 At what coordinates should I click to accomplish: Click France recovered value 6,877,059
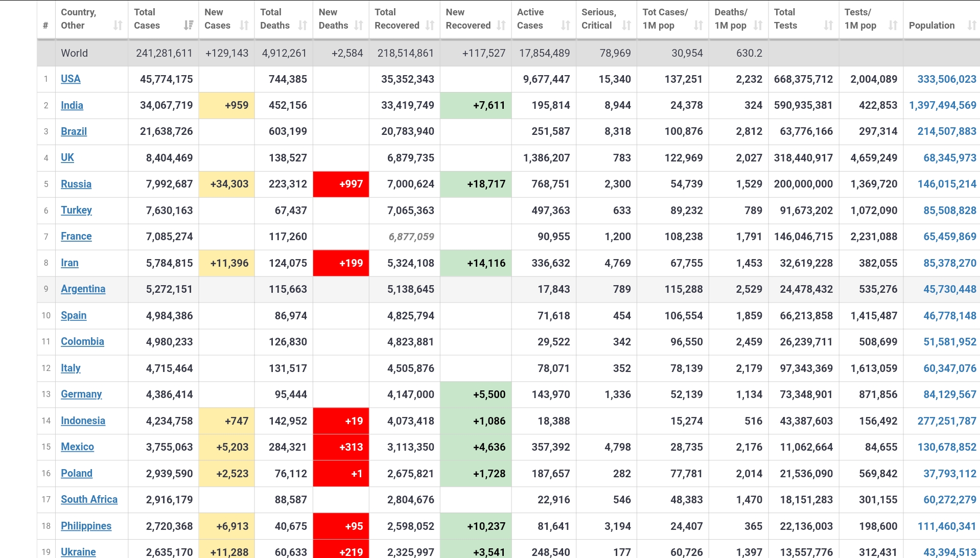(411, 237)
